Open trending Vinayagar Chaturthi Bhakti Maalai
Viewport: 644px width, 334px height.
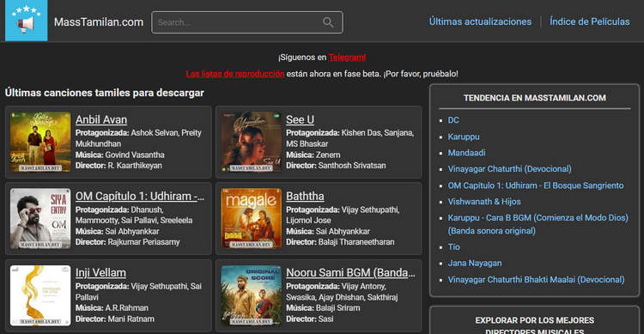pos(536,279)
